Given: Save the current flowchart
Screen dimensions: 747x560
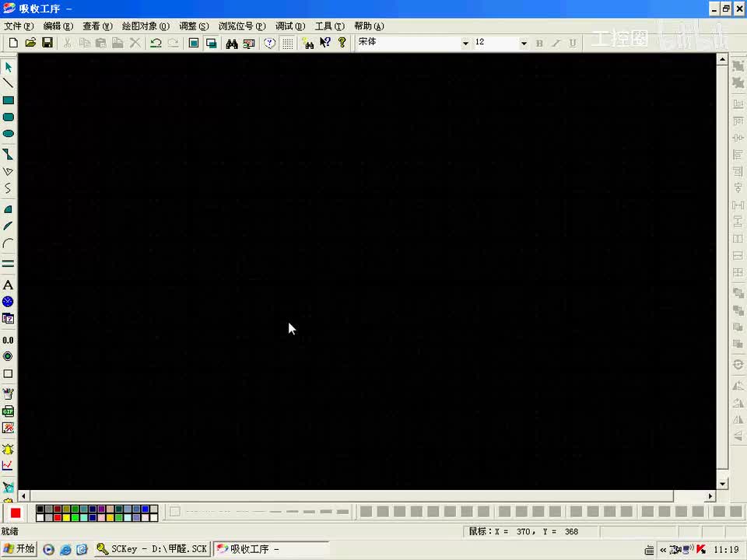Looking at the screenshot, I should pyautogui.click(x=47, y=43).
